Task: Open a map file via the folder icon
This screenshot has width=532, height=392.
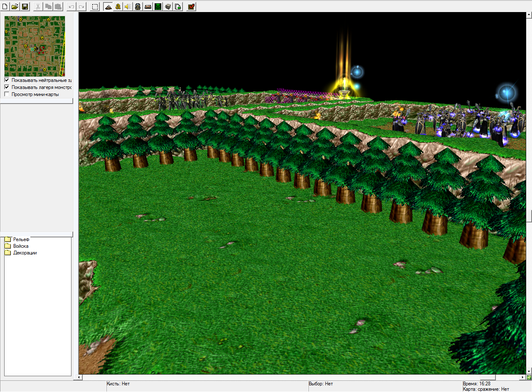Action: [15, 7]
